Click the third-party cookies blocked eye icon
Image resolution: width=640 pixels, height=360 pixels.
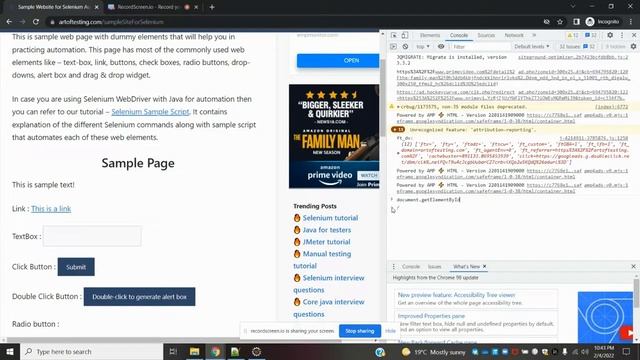click(547, 22)
